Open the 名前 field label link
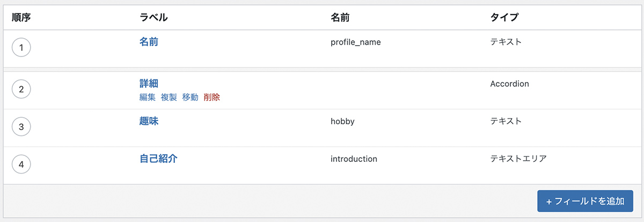This screenshot has width=644, height=222. pos(149,42)
